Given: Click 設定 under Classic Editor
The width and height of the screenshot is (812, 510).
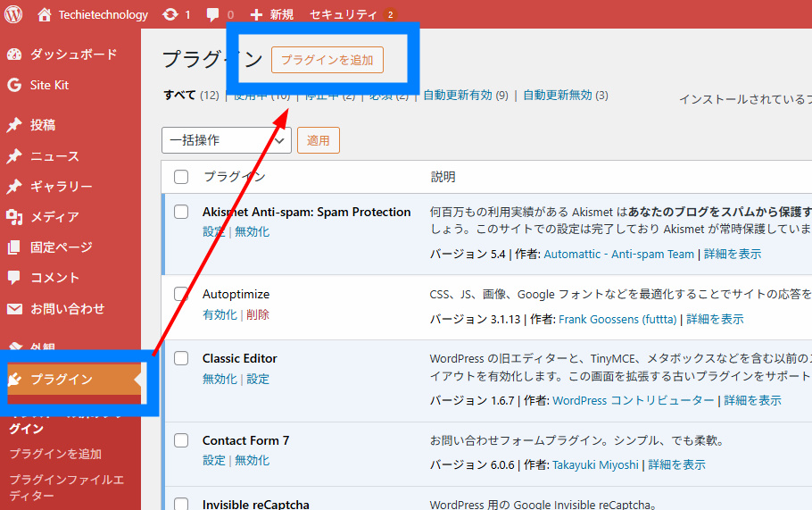Looking at the screenshot, I should 258,379.
